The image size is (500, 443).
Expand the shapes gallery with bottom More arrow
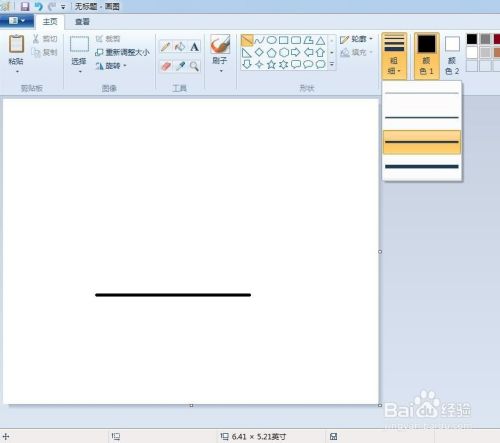332,64
